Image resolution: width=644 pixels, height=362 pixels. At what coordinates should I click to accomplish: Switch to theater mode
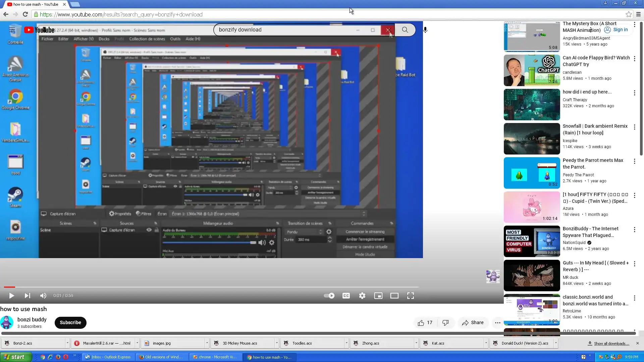pos(394,296)
